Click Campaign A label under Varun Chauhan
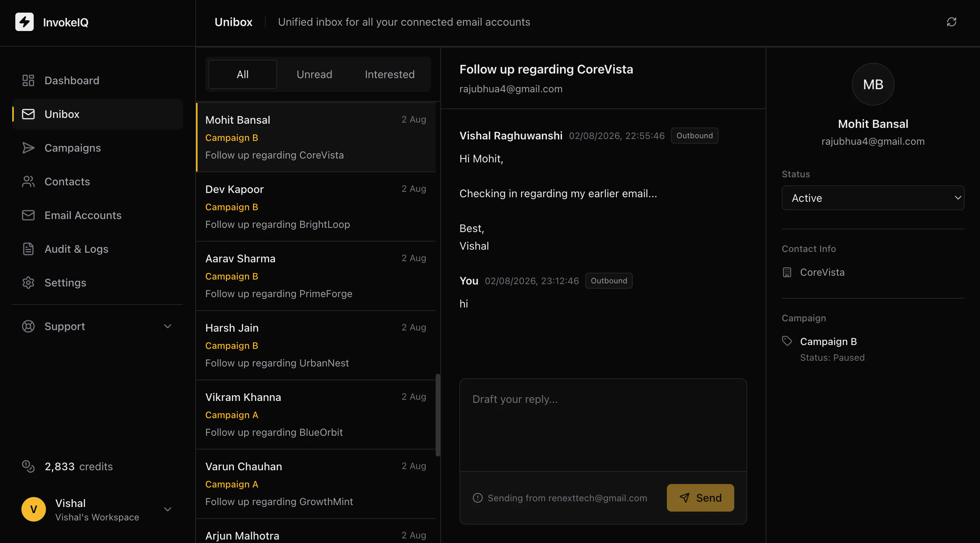 point(232,484)
